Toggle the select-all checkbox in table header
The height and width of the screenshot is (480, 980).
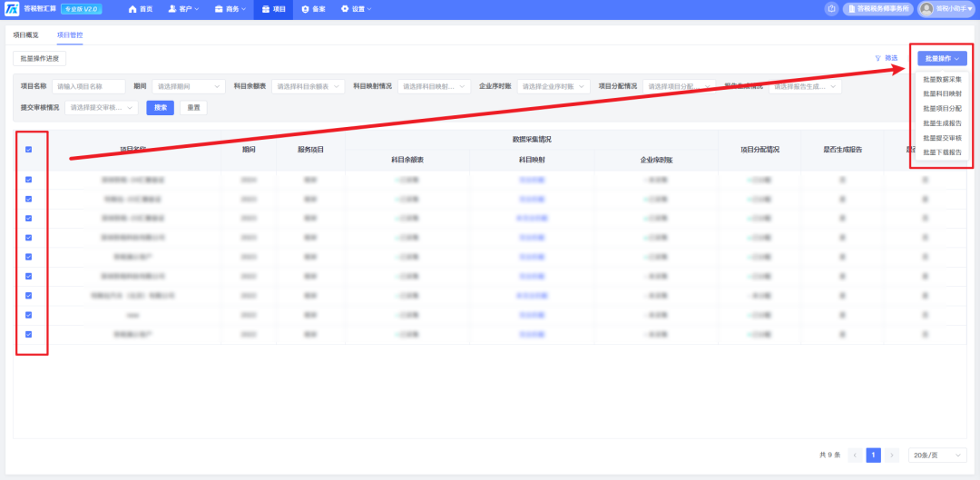click(29, 150)
